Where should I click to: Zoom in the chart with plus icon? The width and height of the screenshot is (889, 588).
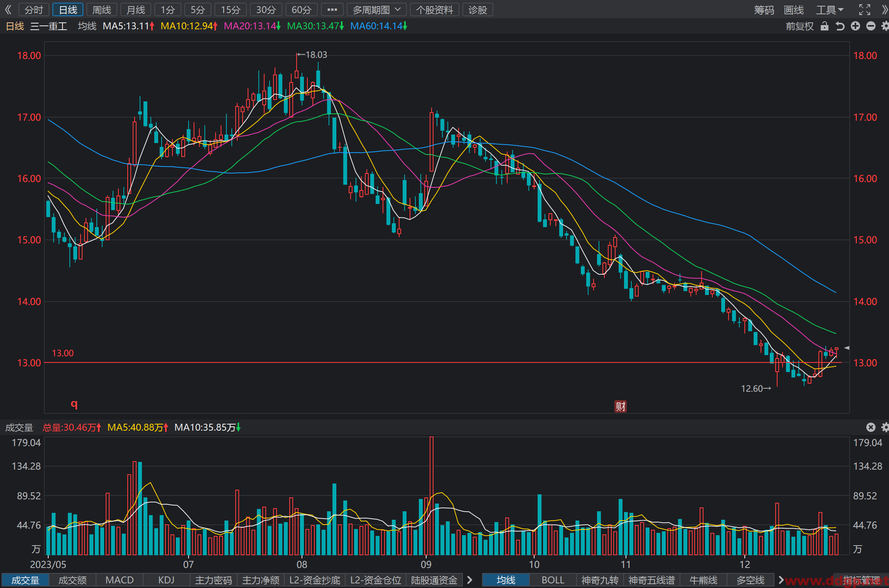coord(855,26)
